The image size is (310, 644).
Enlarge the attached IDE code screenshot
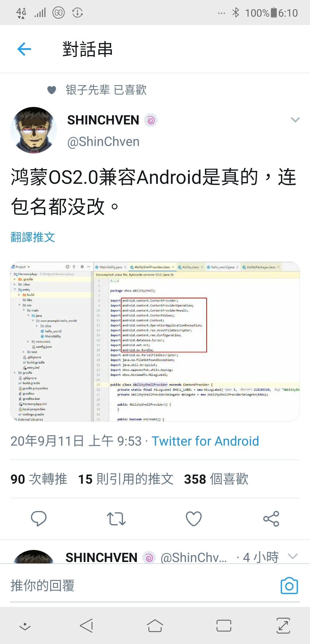(155, 341)
